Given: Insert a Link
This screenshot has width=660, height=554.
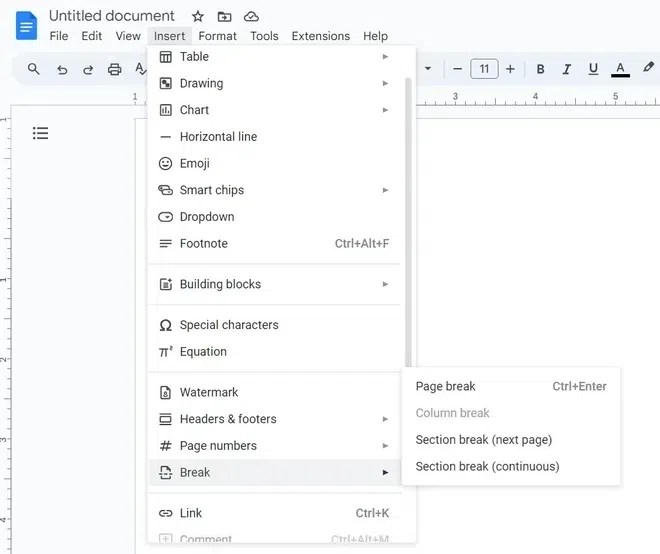Looking at the screenshot, I should click(274, 513).
